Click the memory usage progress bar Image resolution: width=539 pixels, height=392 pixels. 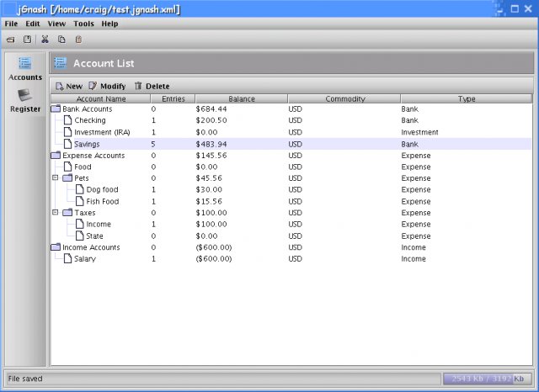[x=487, y=379]
